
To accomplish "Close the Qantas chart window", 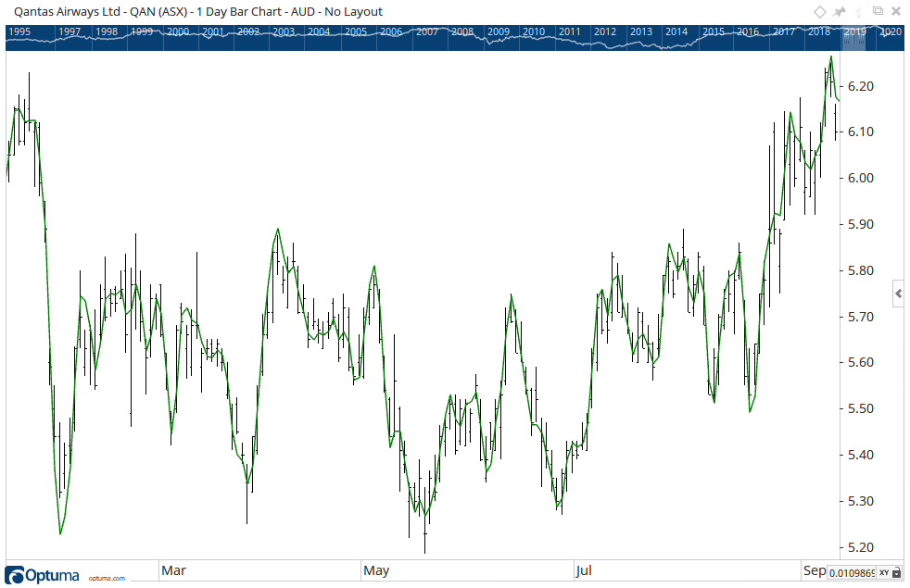I will (x=896, y=12).
